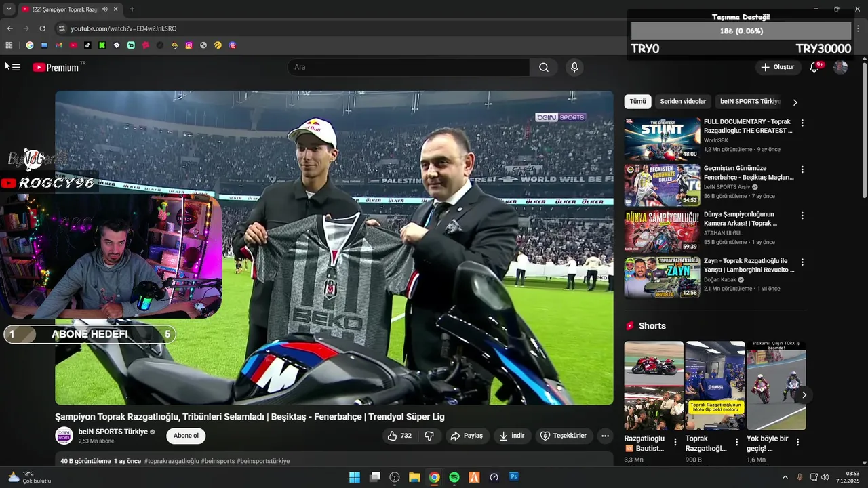Open more actions (three dots) under the video

606,436
